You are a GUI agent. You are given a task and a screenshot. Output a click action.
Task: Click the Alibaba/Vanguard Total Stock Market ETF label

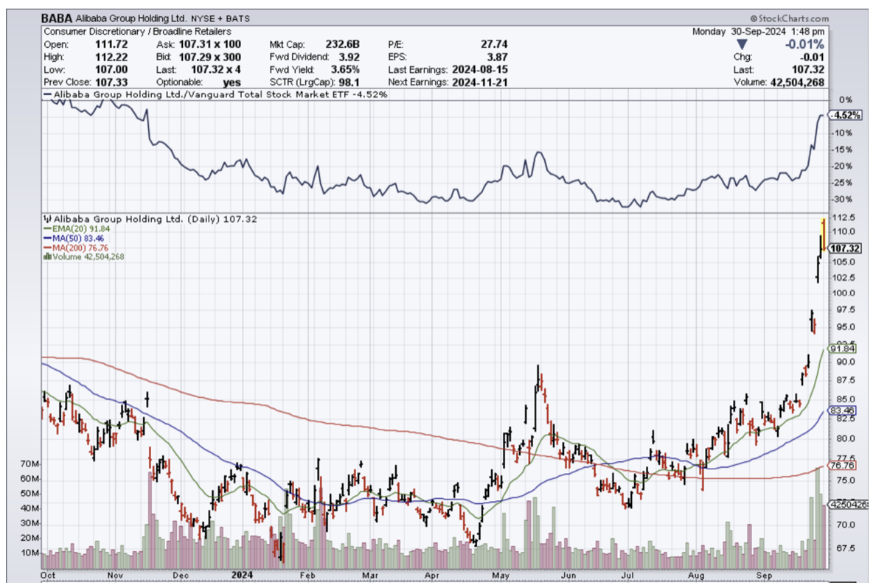point(214,95)
